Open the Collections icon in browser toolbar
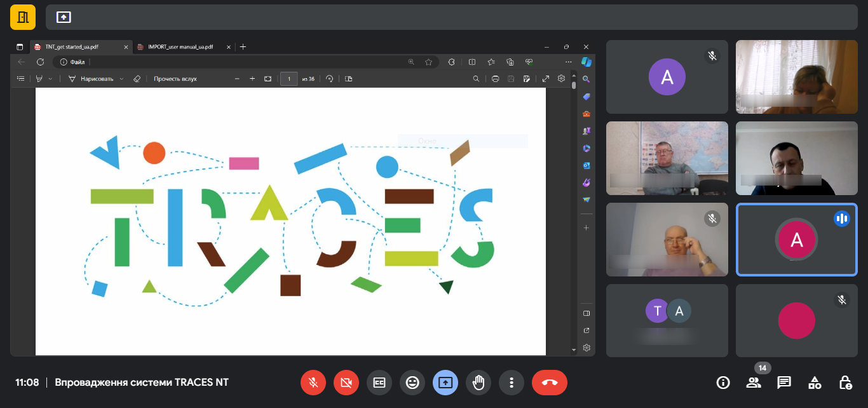 [x=510, y=62]
